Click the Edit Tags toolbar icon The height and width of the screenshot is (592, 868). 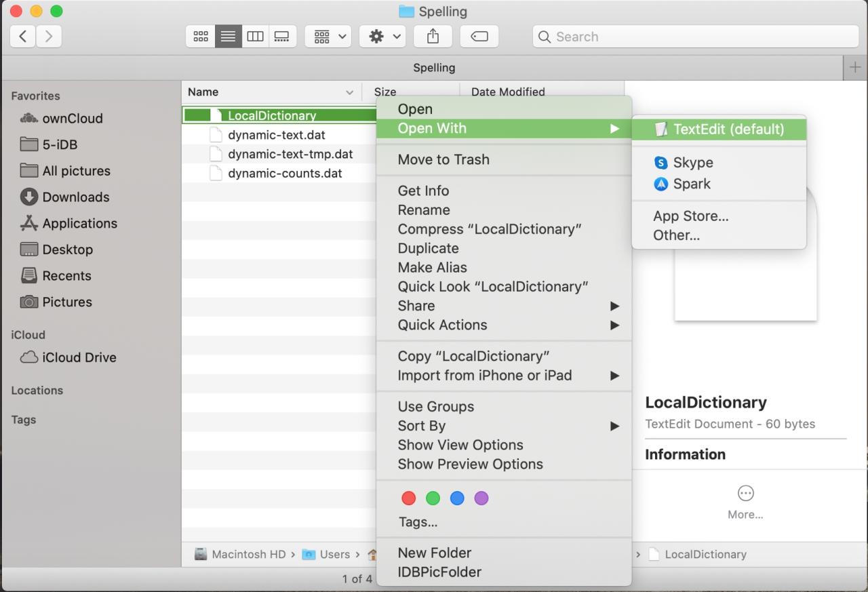479,37
